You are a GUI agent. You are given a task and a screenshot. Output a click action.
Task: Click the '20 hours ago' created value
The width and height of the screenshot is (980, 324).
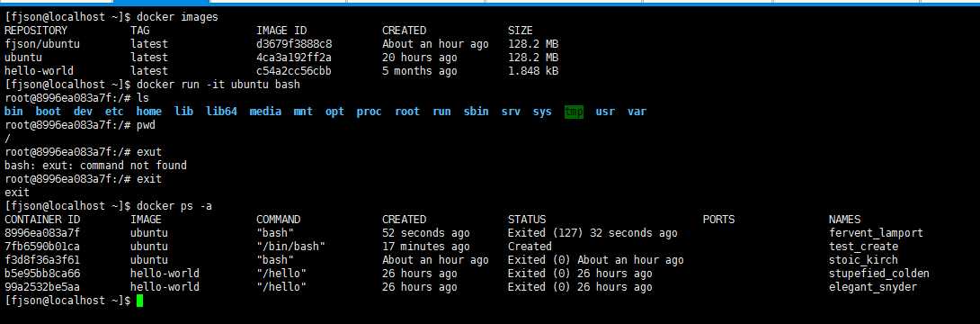419,58
